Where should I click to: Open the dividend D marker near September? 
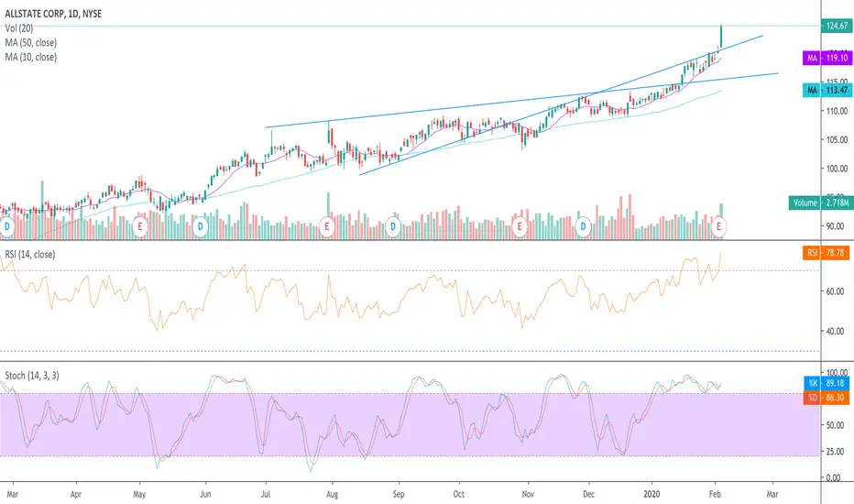click(x=393, y=226)
